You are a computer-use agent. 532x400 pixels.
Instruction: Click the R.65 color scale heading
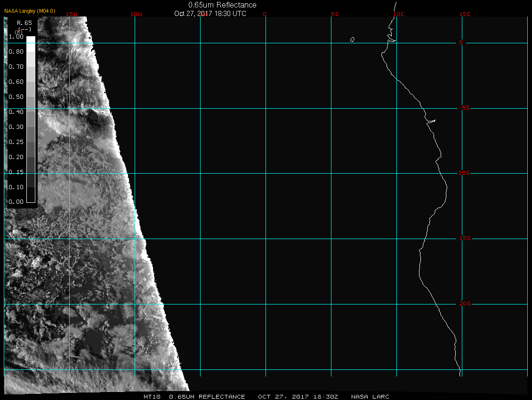tap(24, 23)
